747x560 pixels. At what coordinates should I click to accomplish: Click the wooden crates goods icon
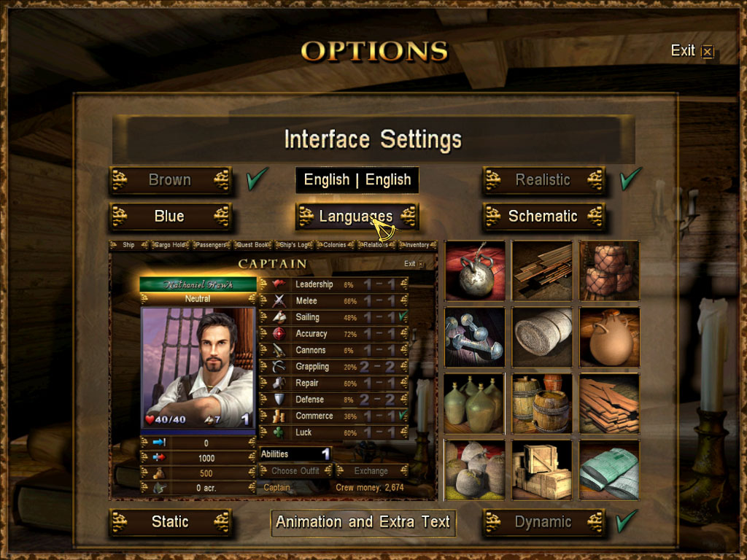point(542,470)
